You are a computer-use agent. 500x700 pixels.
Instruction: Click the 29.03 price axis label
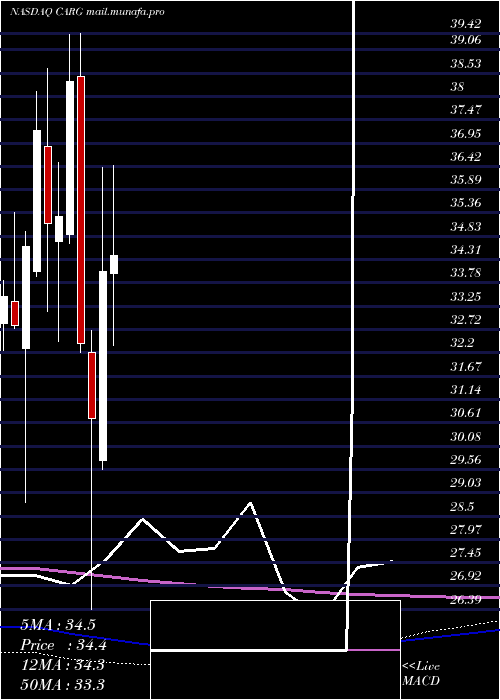pyautogui.click(x=466, y=483)
